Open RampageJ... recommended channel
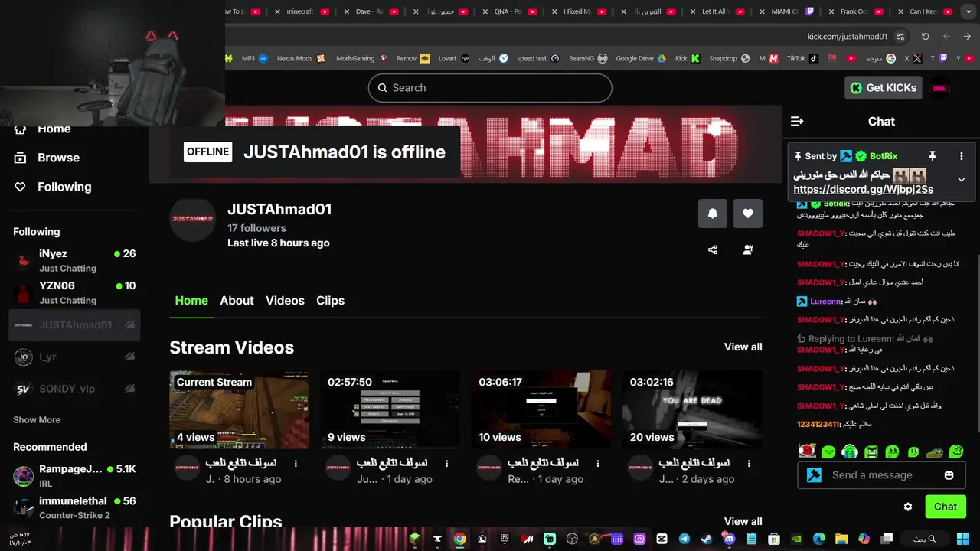 tap(74, 475)
